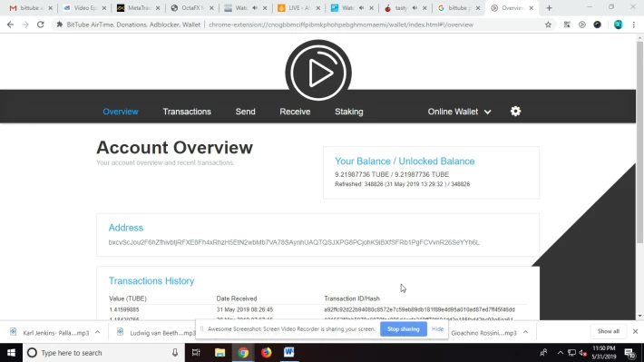
Task: Go to the Send page
Action: [245, 112]
